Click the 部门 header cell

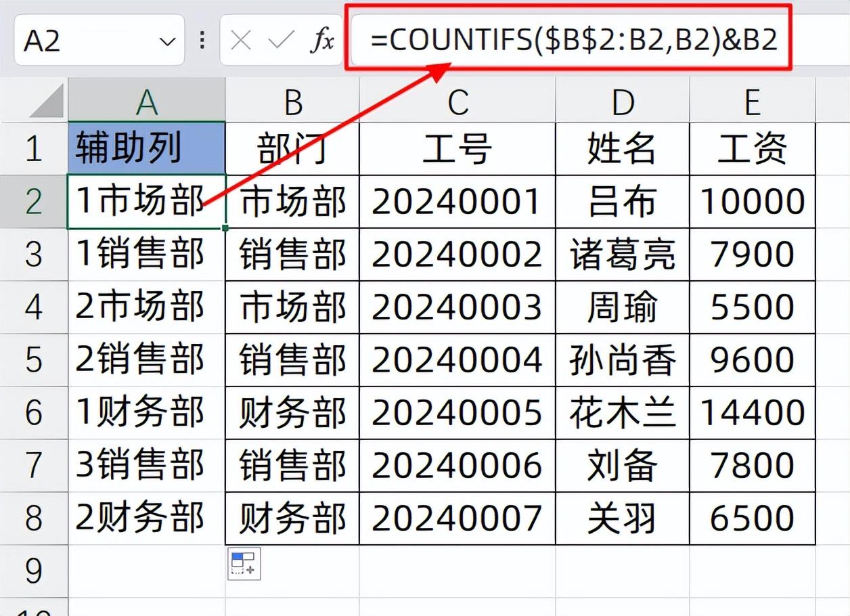292,148
